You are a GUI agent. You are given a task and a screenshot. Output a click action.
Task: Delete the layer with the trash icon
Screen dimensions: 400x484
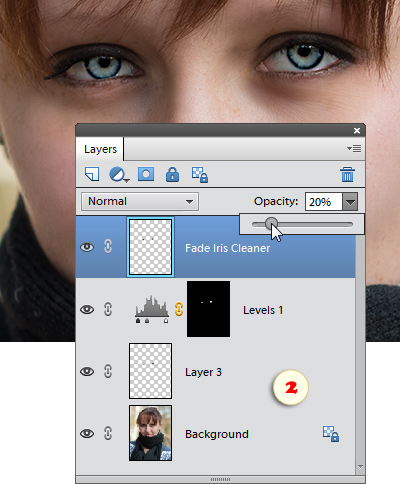[x=347, y=174]
